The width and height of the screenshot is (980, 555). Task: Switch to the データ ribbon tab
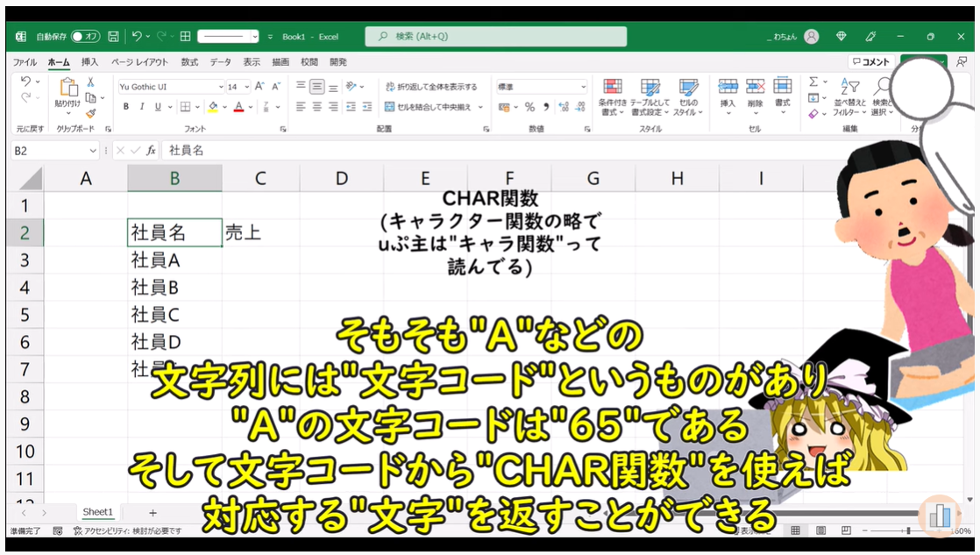[220, 62]
